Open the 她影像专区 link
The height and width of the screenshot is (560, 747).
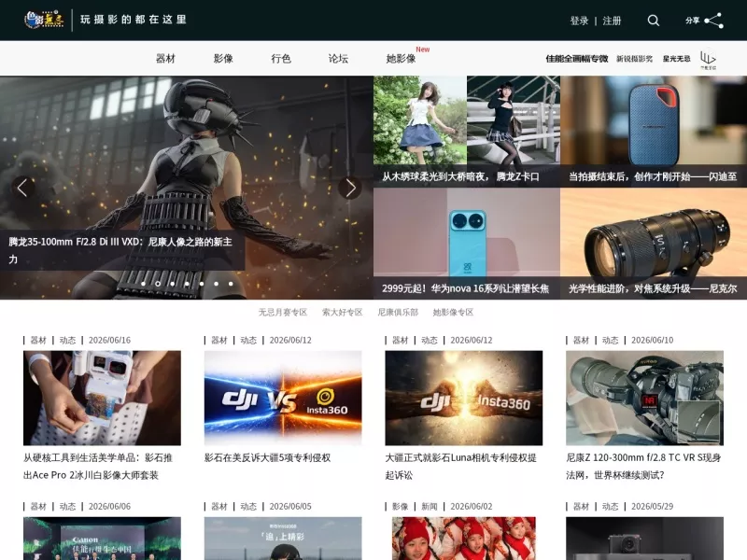[453, 312]
